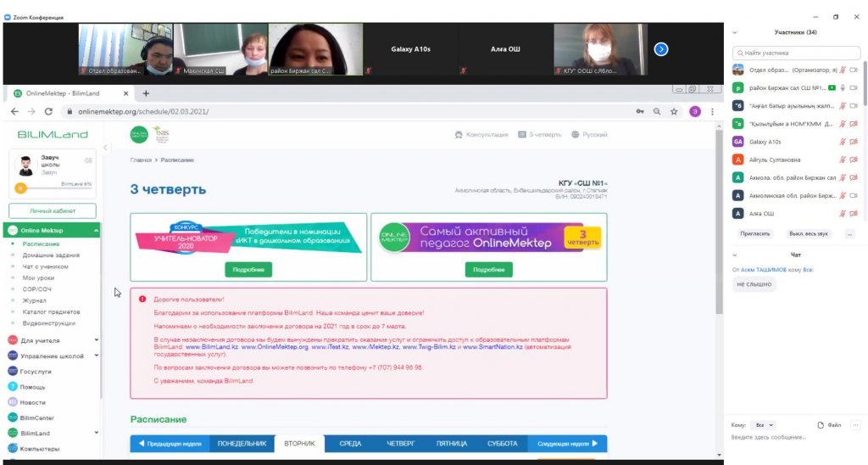Click Пригласить in participants panel

coord(755,234)
